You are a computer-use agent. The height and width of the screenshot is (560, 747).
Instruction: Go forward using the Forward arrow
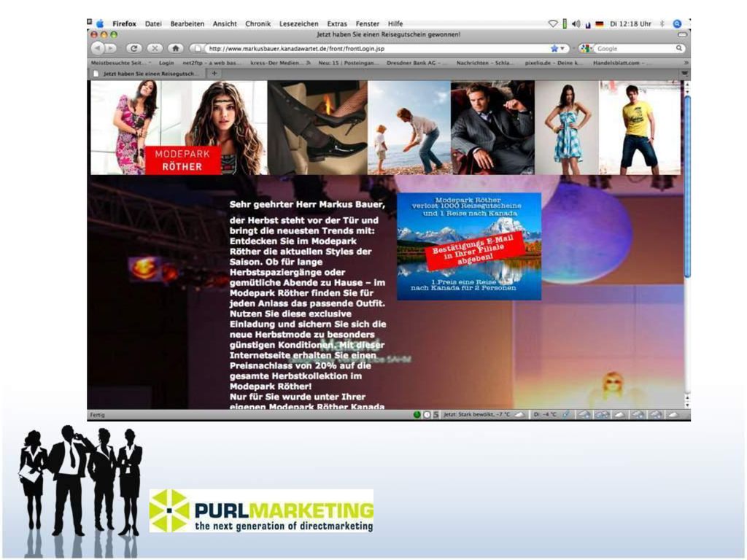click(111, 48)
